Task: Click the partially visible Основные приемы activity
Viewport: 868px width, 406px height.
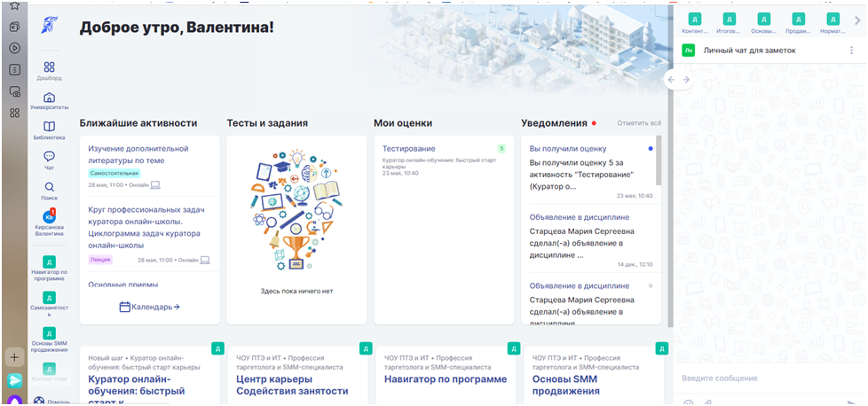Action: point(123,285)
